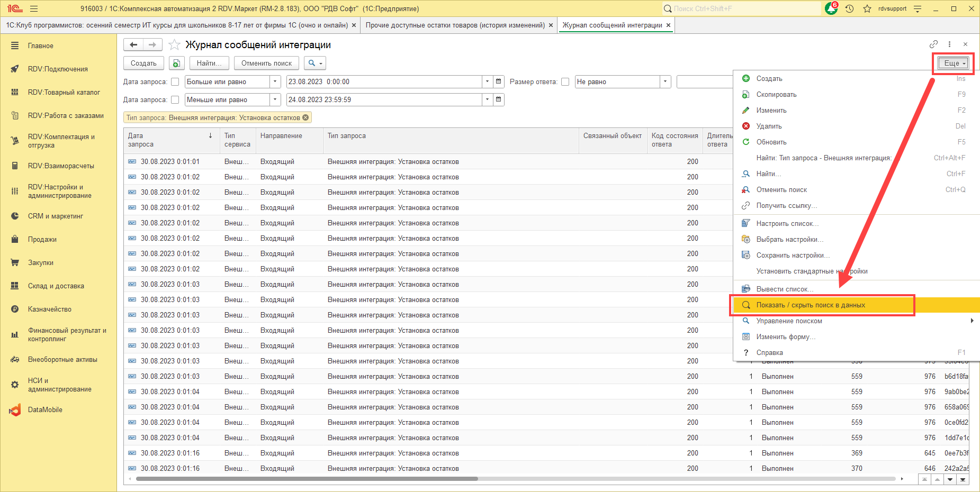Open calendar picker for 23.08.2023 date
The width and height of the screenshot is (980, 492).
498,81
